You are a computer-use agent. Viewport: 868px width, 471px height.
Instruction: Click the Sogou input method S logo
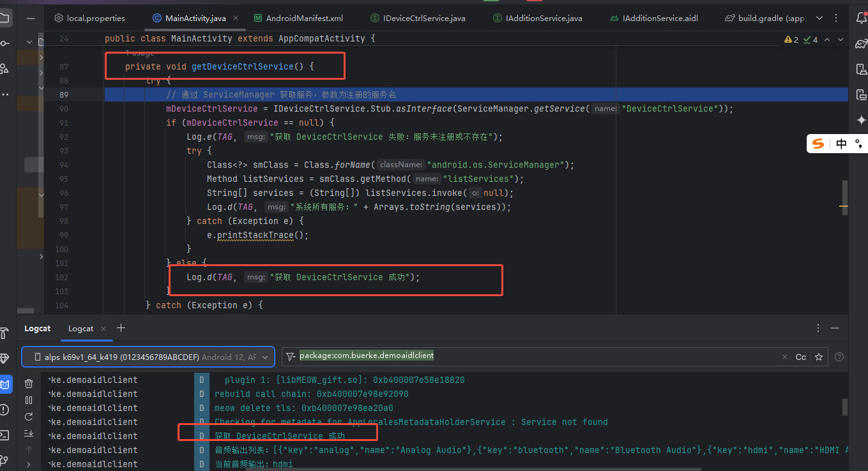click(x=818, y=144)
